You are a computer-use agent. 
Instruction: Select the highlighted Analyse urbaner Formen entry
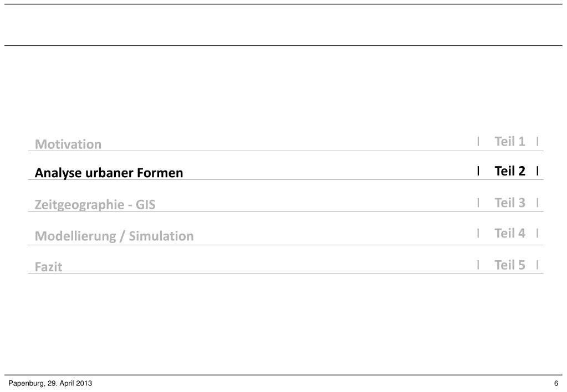(x=109, y=173)
